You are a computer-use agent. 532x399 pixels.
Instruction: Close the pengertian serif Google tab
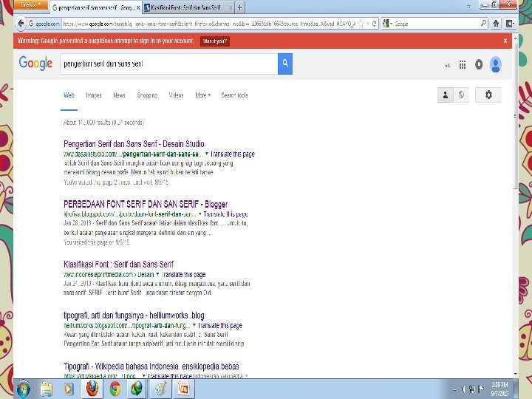(138, 7)
